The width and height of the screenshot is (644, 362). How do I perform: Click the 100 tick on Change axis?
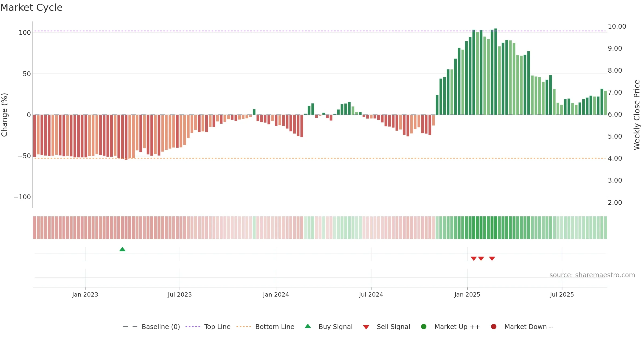[25, 33]
